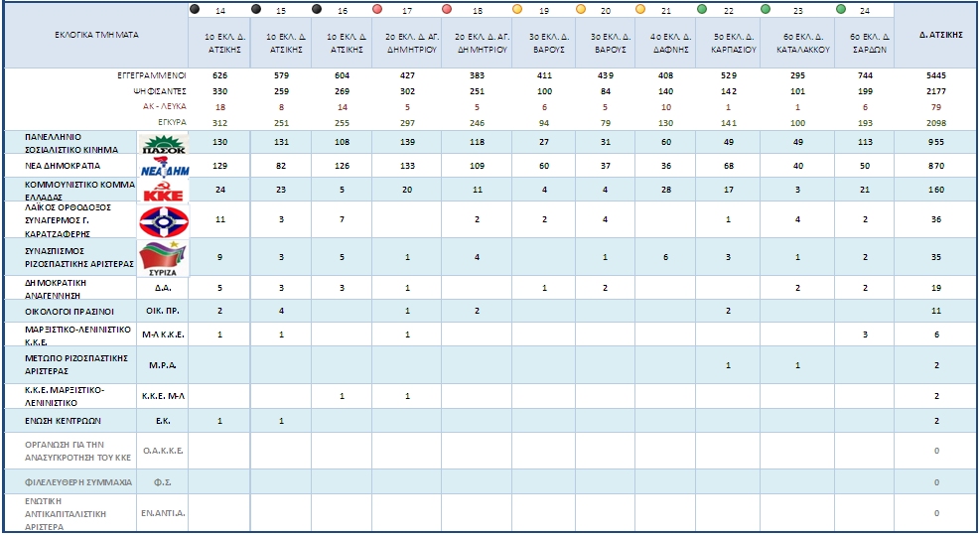This screenshot has height=535, width=980.
Task: Click the ΛΑΪΚΟΣ ΟΡΘΟΔΟΞΟΣ ΣΥΝΑΓΕΡΜΟΣ round emblem
Action: click(164, 221)
